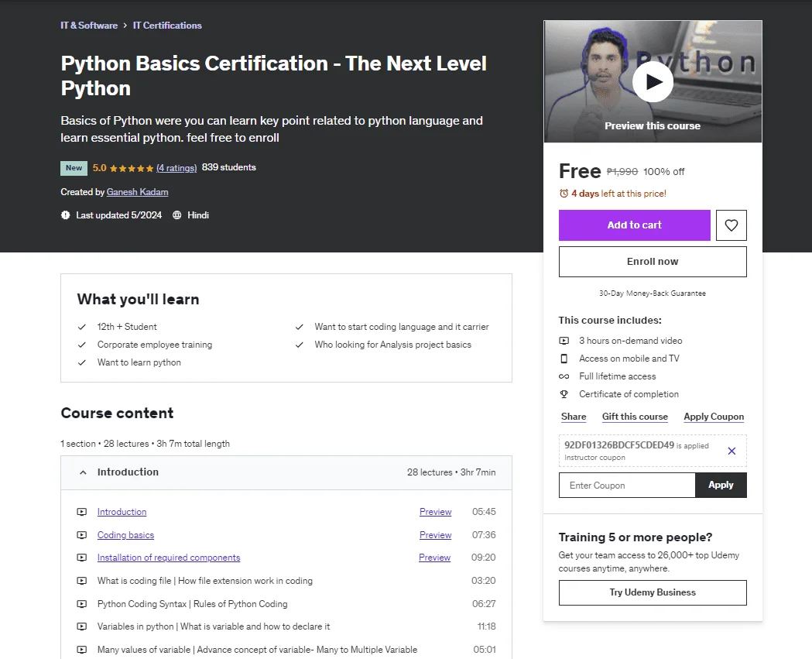Click Apply Coupon link
Image resolution: width=812 pixels, height=659 pixels.
(x=714, y=417)
